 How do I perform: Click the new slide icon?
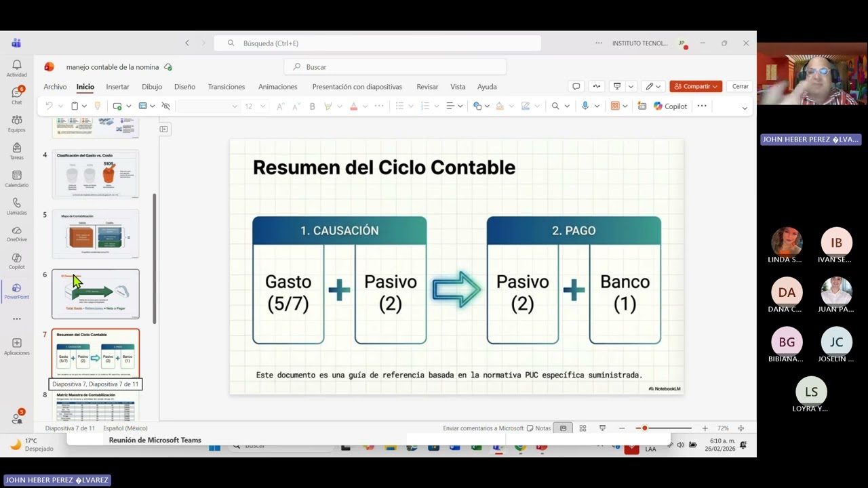(x=117, y=106)
